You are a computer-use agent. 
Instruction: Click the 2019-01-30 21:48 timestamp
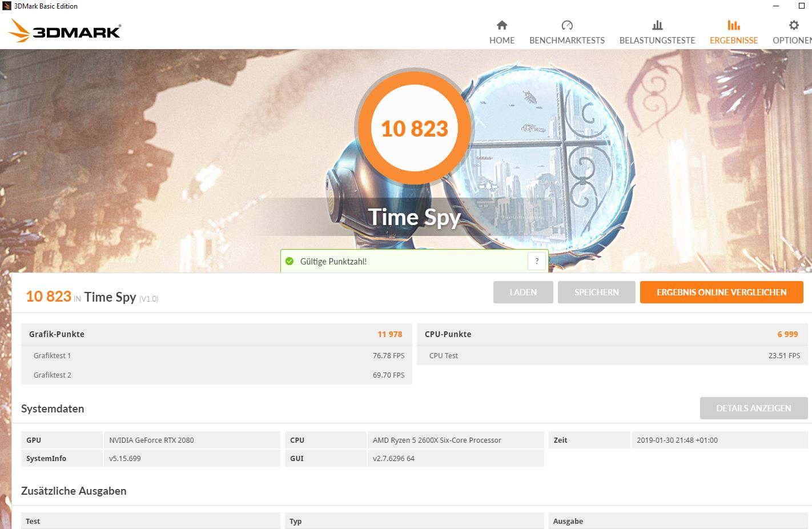click(677, 440)
